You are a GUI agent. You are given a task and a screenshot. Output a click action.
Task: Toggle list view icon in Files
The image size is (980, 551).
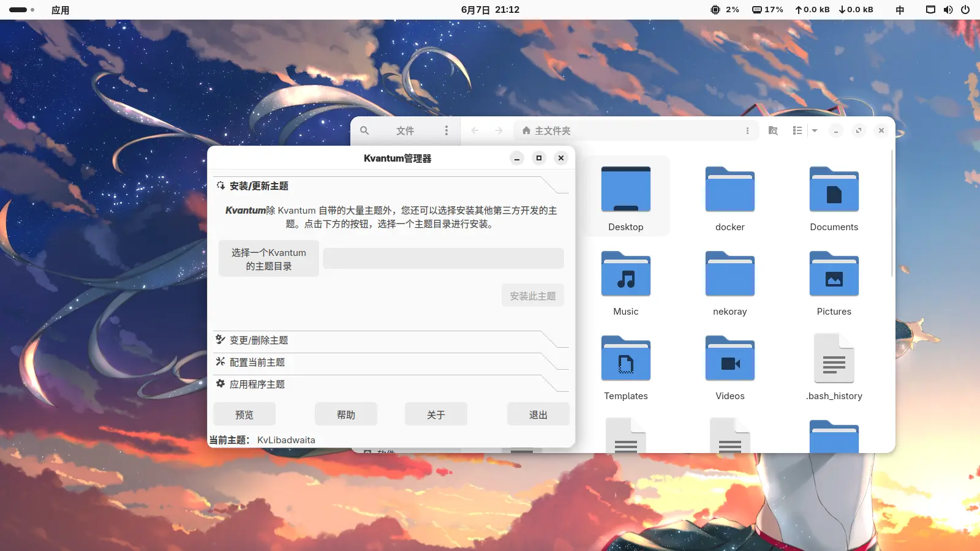click(x=797, y=130)
